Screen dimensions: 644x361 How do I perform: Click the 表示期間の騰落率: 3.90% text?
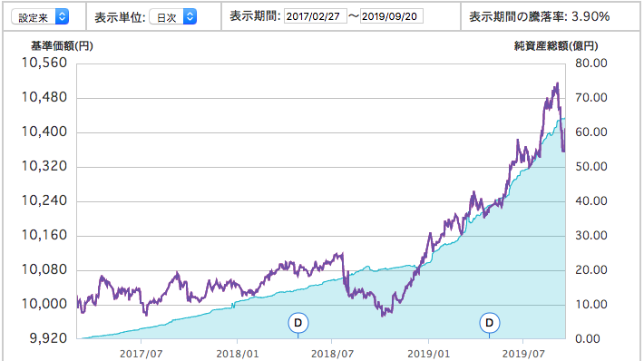tap(540, 16)
